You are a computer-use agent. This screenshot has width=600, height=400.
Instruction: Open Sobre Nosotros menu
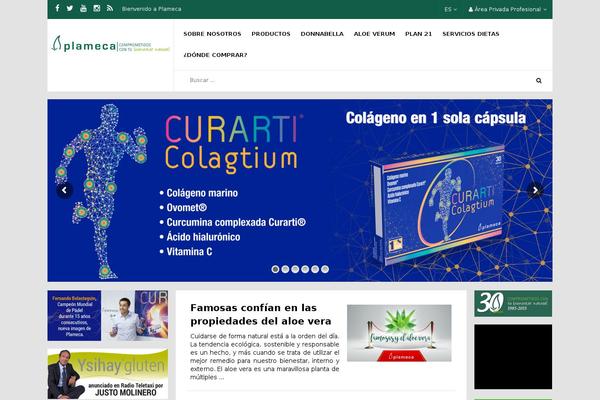click(212, 34)
